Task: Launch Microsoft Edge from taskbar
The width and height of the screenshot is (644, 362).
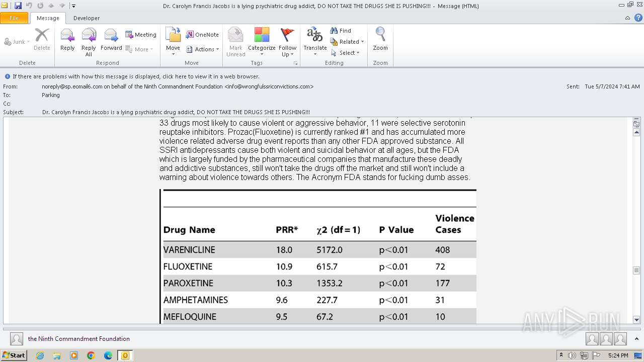Action: (x=108, y=355)
